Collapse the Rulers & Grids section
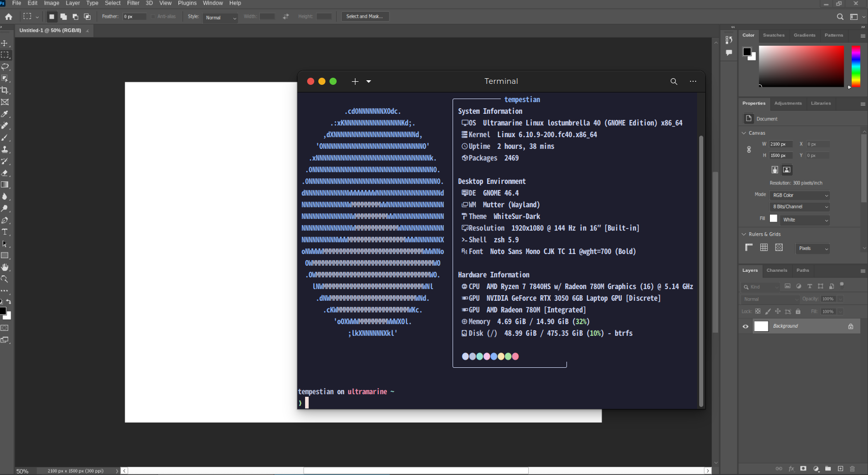 (x=744, y=234)
